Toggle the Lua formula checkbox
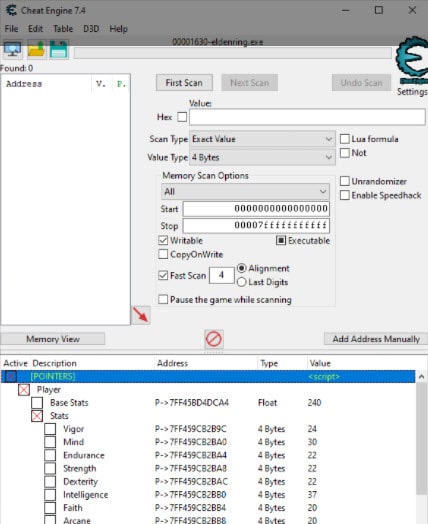Screen dimensions: 428x524 344,139
